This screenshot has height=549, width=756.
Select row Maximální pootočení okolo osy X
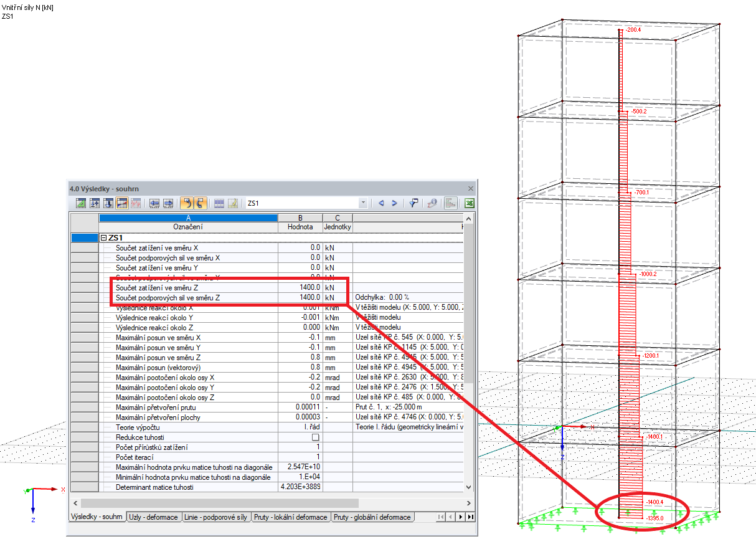[x=268, y=377]
